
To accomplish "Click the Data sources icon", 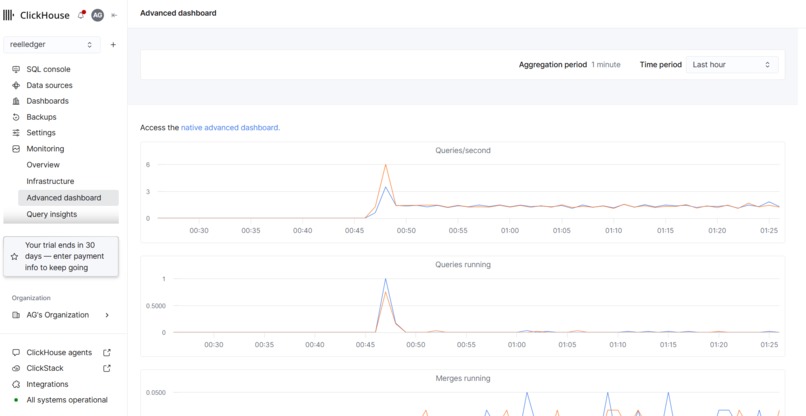I will (x=16, y=85).
